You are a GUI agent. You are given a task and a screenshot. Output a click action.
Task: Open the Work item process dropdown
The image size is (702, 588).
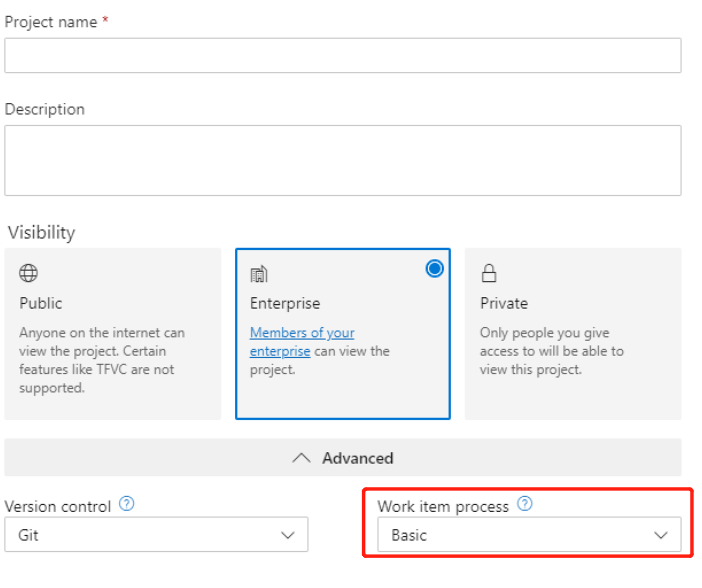529,535
